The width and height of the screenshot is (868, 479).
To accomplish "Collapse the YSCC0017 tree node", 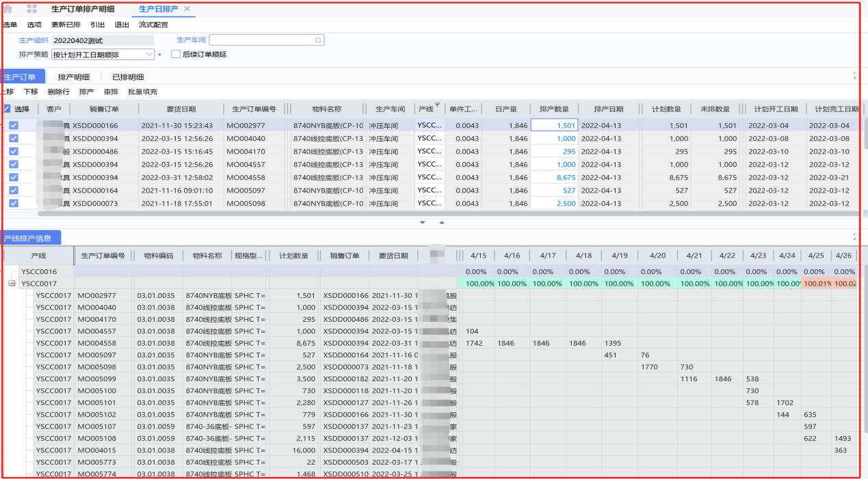I will pos(12,284).
